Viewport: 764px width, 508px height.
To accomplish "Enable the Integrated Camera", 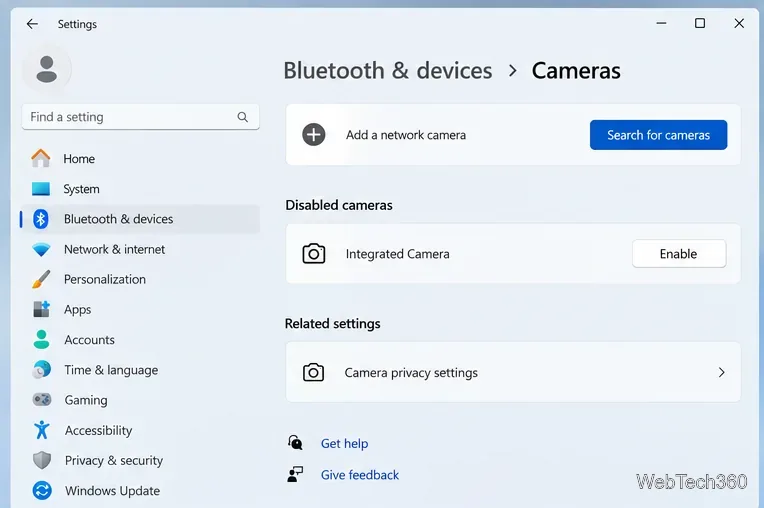I will 679,254.
